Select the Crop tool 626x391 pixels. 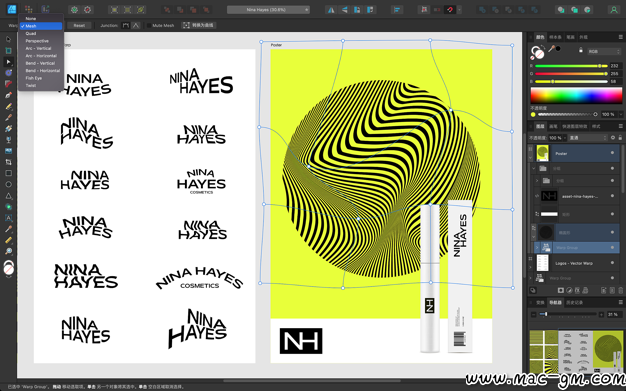tap(8, 162)
